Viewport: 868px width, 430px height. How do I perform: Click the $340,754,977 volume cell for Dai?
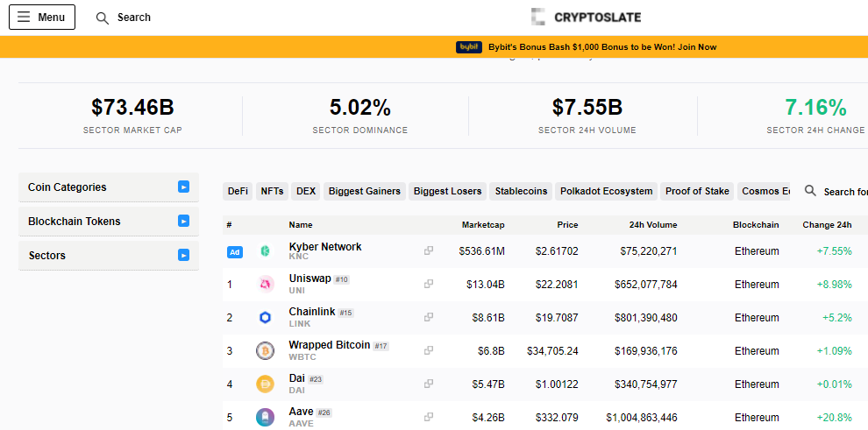[x=645, y=384]
